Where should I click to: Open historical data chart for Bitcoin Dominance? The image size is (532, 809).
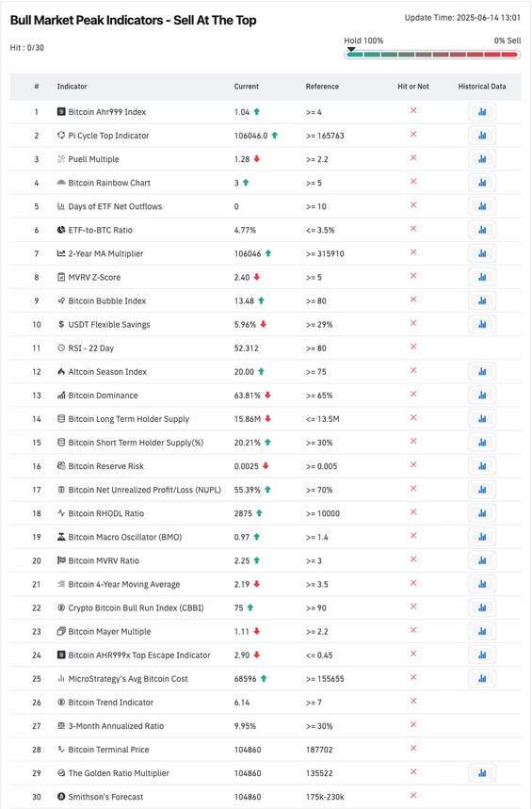click(482, 396)
